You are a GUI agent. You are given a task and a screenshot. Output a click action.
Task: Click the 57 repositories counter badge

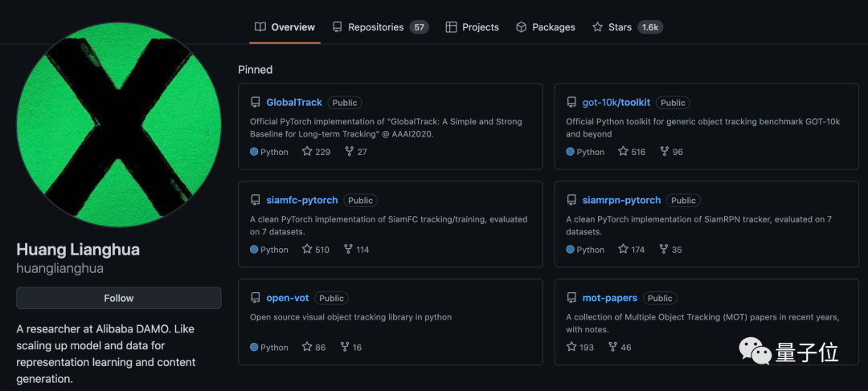(x=419, y=27)
